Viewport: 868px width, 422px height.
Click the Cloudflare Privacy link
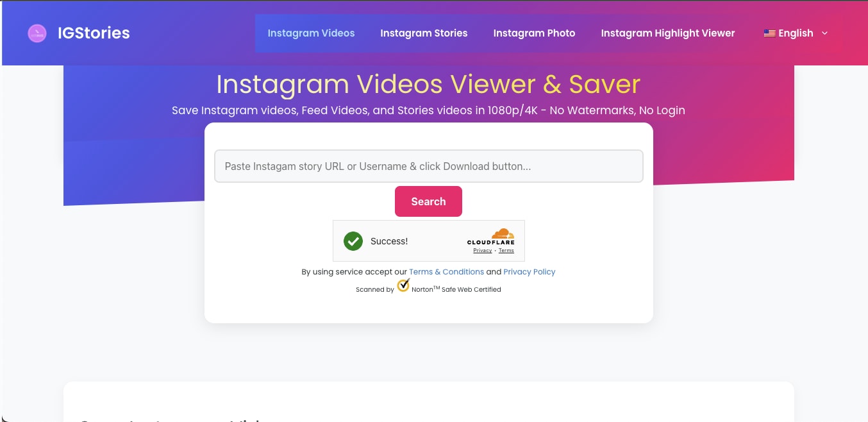pyautogui.click(x=482, y=250)
